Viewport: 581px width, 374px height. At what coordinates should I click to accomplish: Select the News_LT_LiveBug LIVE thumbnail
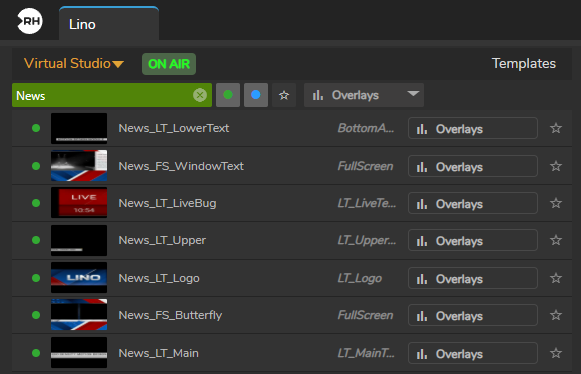(79, 203)
